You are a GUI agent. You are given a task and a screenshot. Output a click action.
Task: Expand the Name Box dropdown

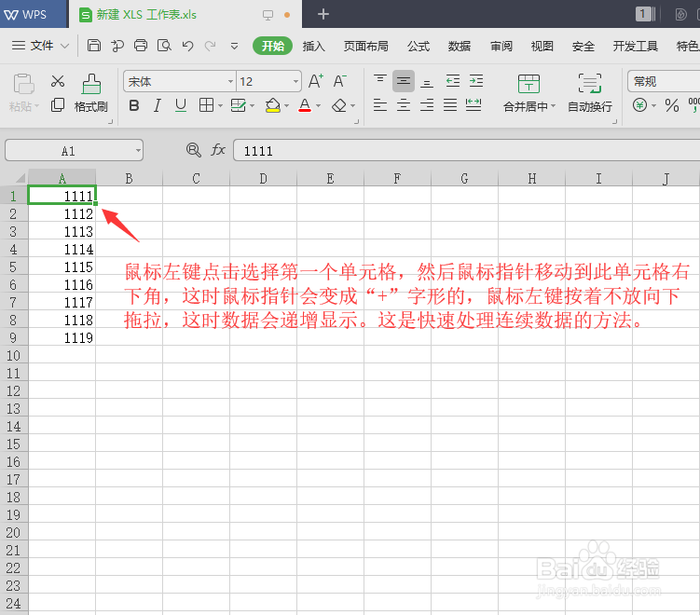[138, 151]
